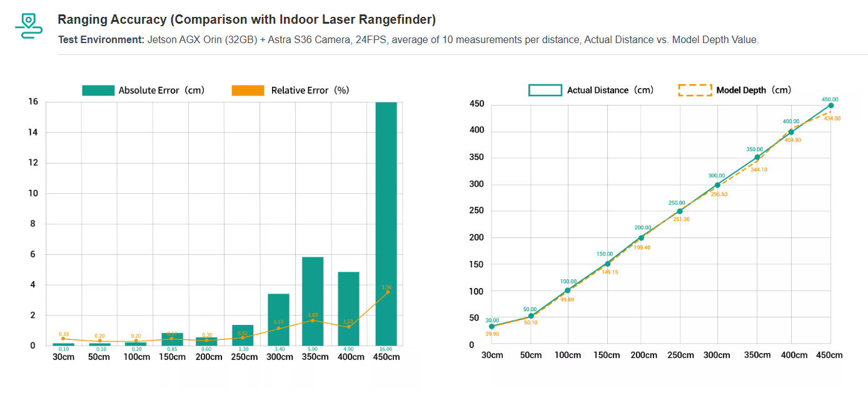
Task: Select the 3.40 bar value label
Action: (278, 349)
